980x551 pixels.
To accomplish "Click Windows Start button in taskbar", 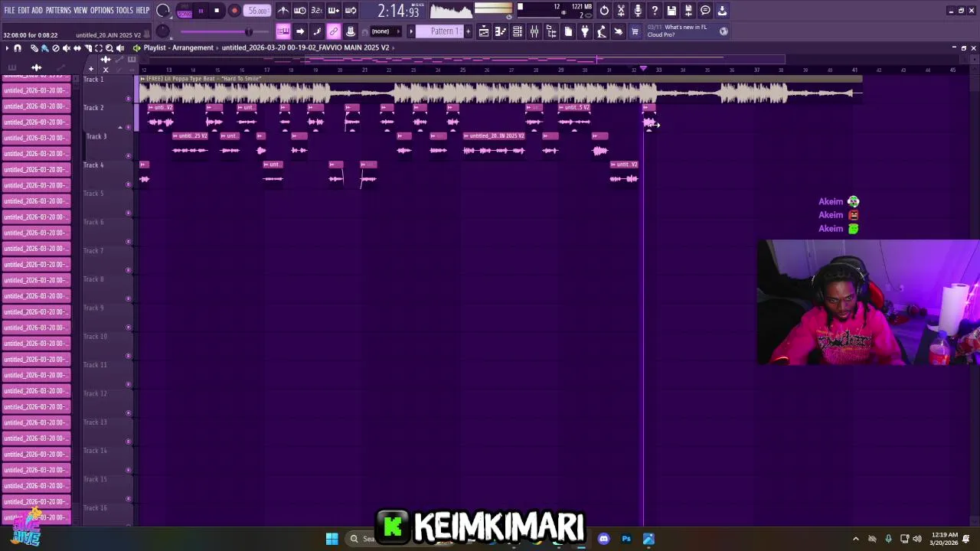I will [x=332, y=539].
